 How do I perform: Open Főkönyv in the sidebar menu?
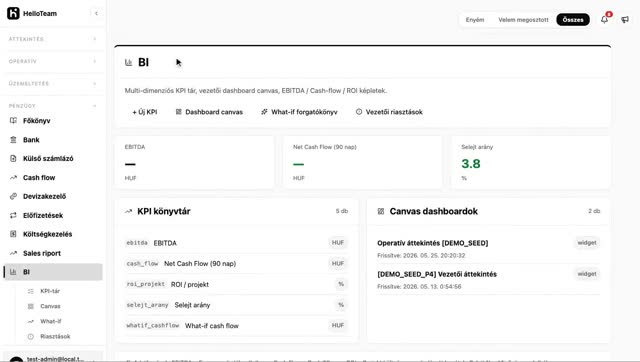click(x=53, y=121)
